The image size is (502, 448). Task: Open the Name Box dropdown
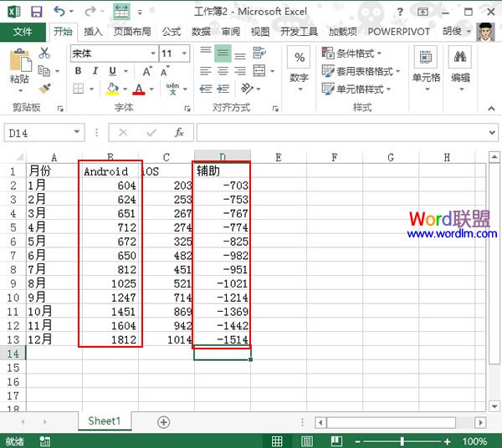[x=77, y=132]
